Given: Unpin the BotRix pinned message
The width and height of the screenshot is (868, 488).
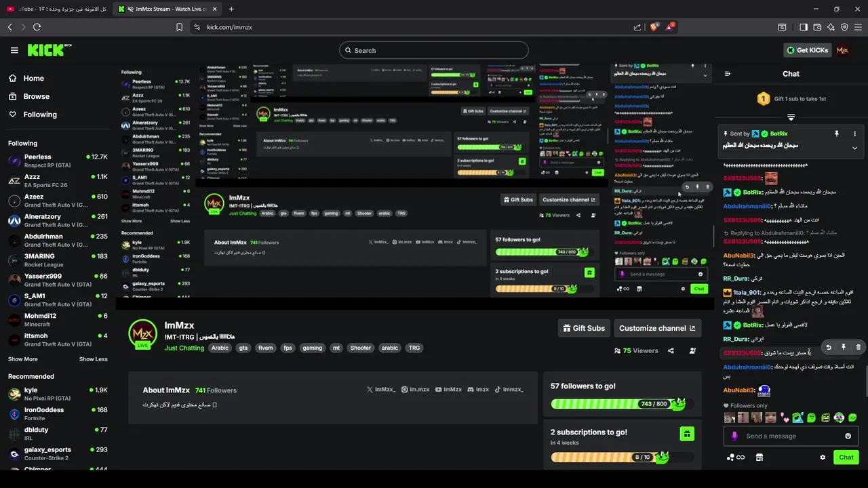Looking at the screenshot, I should click(x=837, y=134).
